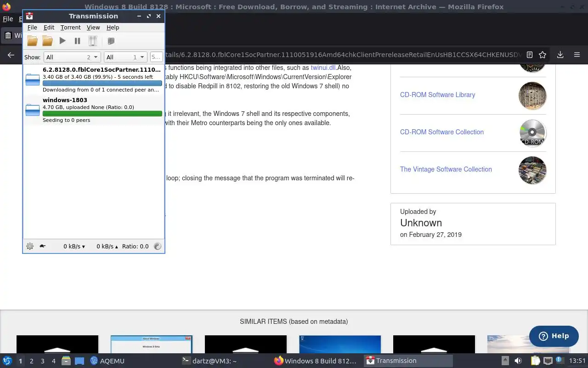Open CD-ROM Software Library link
588x368 pixels.
(x=437, y=95)
